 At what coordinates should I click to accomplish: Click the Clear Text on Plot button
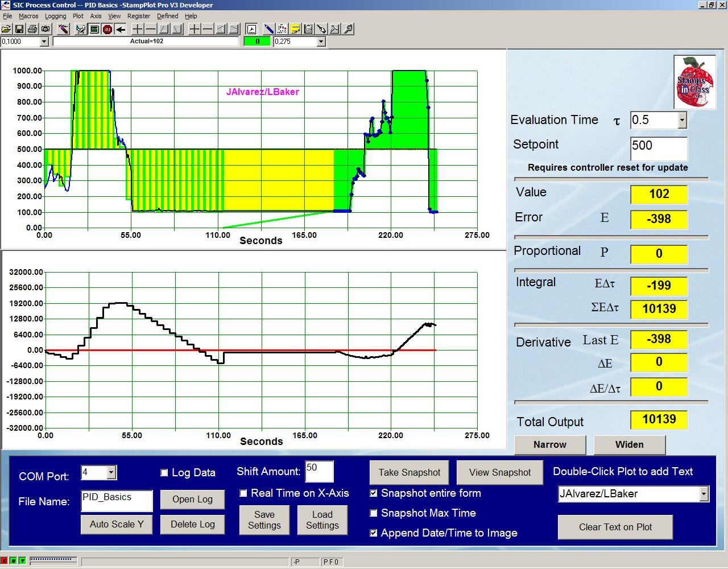click(x=615, y=527)
